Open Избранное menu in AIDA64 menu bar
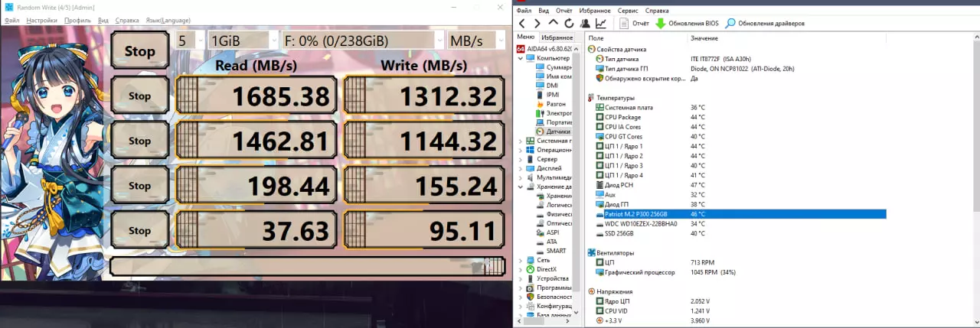The width and height of the screenshot is (980, 328). click(x=595, y=11)
